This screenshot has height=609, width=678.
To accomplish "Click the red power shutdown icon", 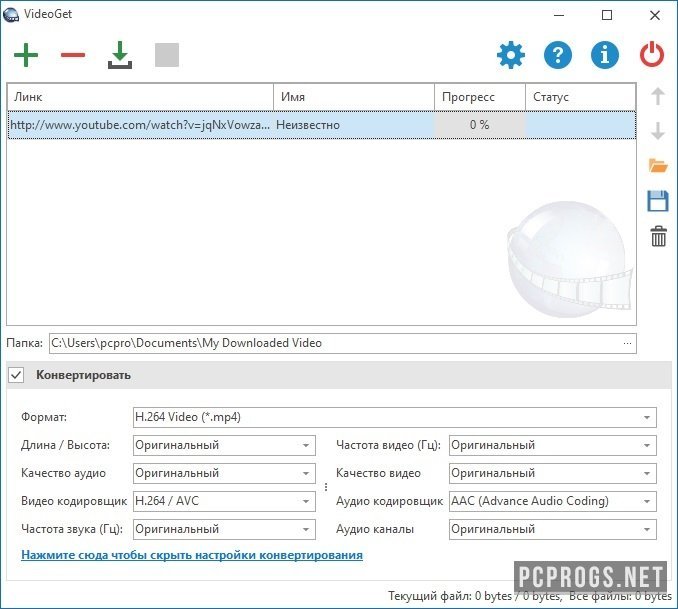I will tap(652, 55).
